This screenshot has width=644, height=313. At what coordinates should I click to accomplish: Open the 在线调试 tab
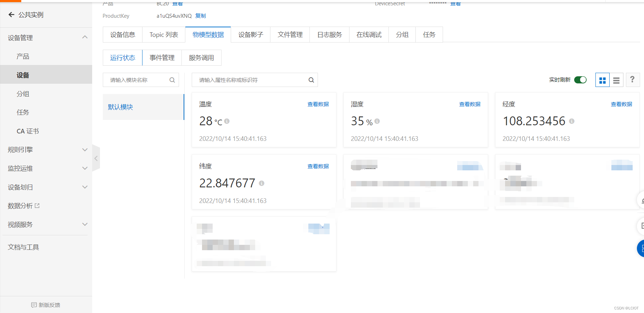[x=369, y=34]
